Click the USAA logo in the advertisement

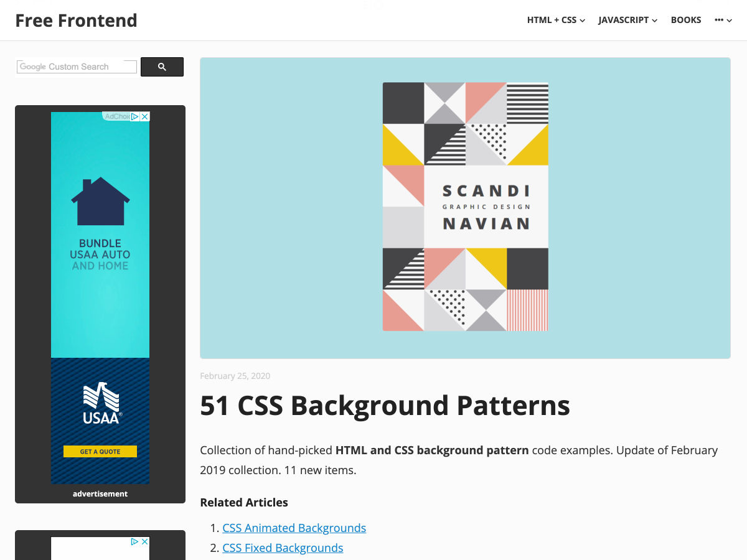click(x=102, y=404)
